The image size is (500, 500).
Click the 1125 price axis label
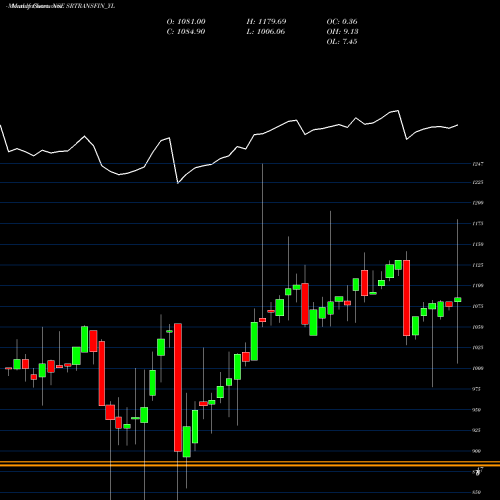478,265
